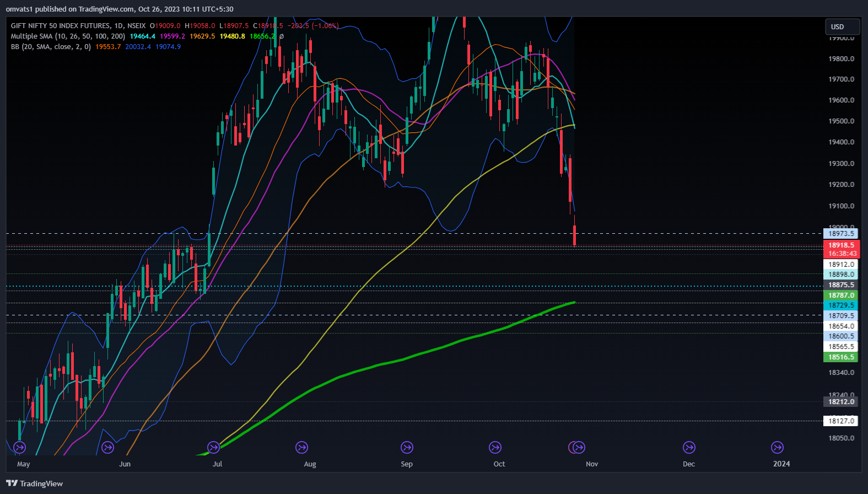Click the Nov label on time axis
This screenshot has height=494, width=868.
tap(592, 464)
